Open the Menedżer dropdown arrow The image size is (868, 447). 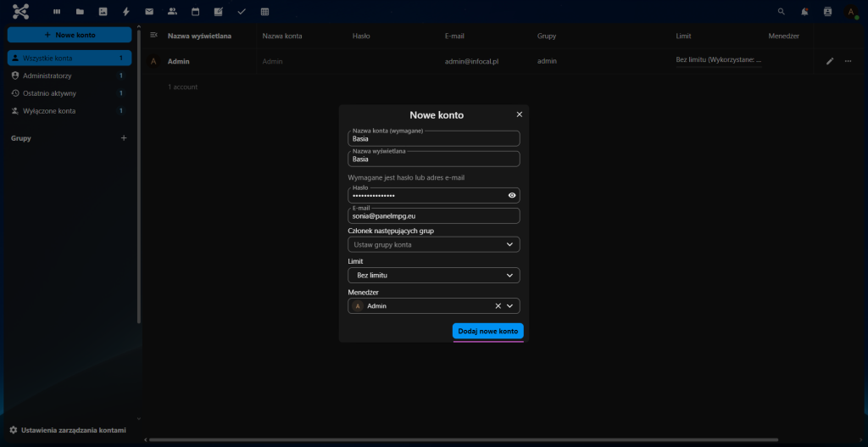(509, 305)
